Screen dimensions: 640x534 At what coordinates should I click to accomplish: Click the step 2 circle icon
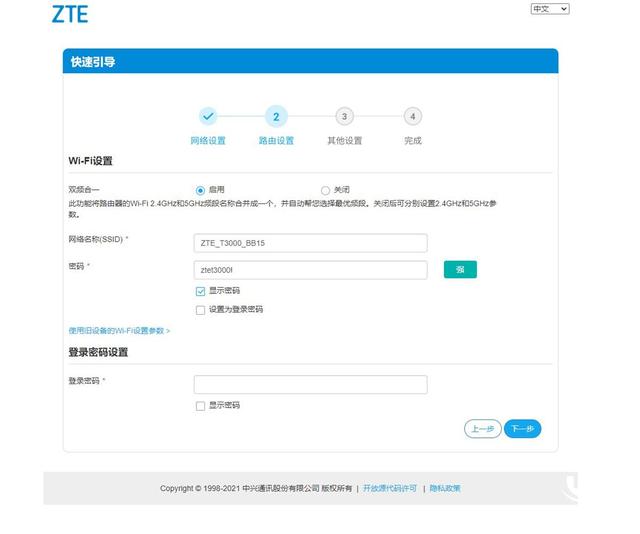tap(276, 117)
